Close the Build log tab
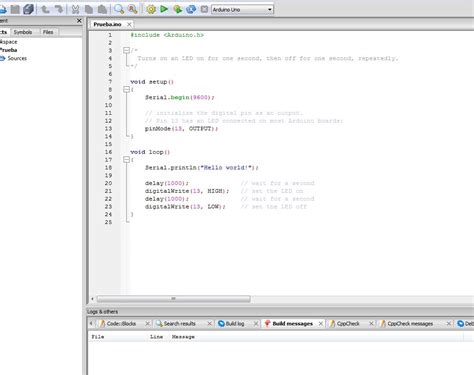Image resolution: width=474 pixels, height=375 pixels. tap(256, 324)
